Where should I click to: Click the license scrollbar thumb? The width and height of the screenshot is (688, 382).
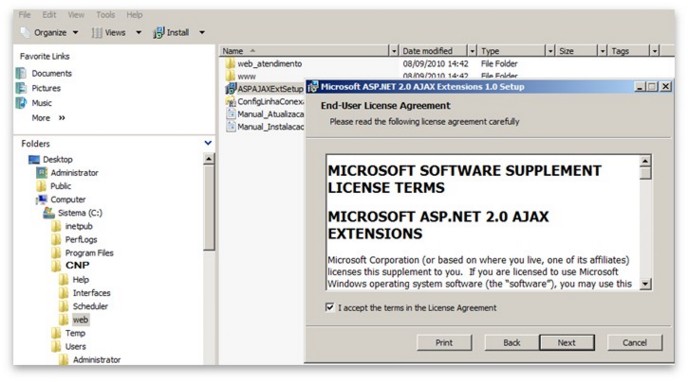pos(645,173)
